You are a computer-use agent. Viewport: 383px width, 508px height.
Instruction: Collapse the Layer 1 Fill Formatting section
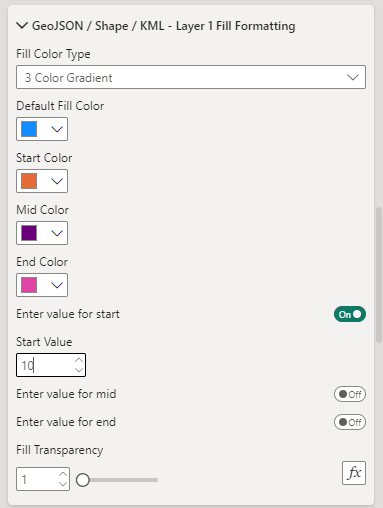22,26
